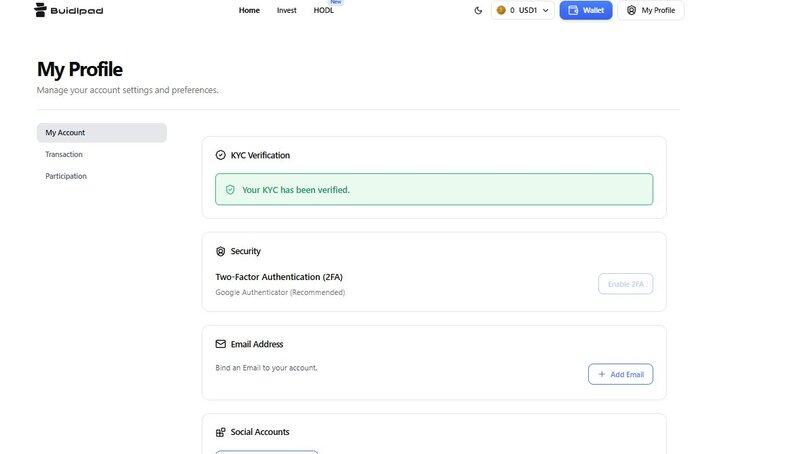Open the Wallet button
This screenshot has width=800, height=454.
585,10
